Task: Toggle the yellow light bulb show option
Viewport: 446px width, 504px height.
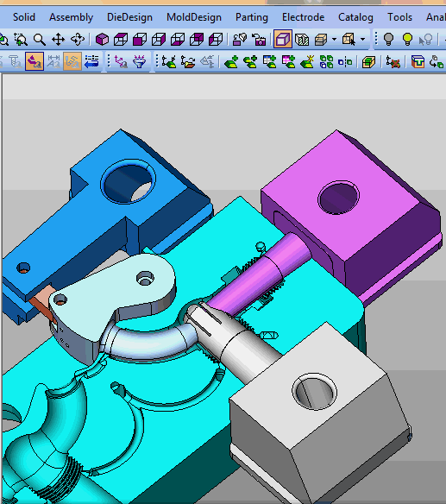Action: click(x=407, y=39)
